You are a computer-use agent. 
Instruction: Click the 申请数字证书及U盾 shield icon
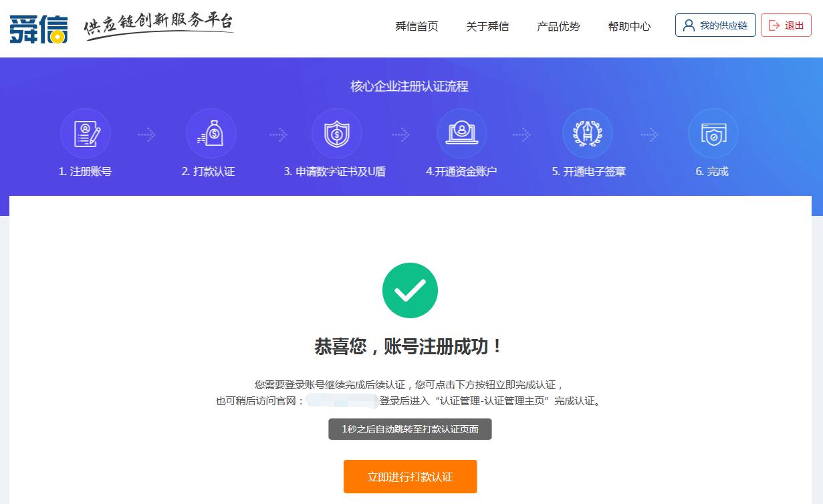(336, 134)
